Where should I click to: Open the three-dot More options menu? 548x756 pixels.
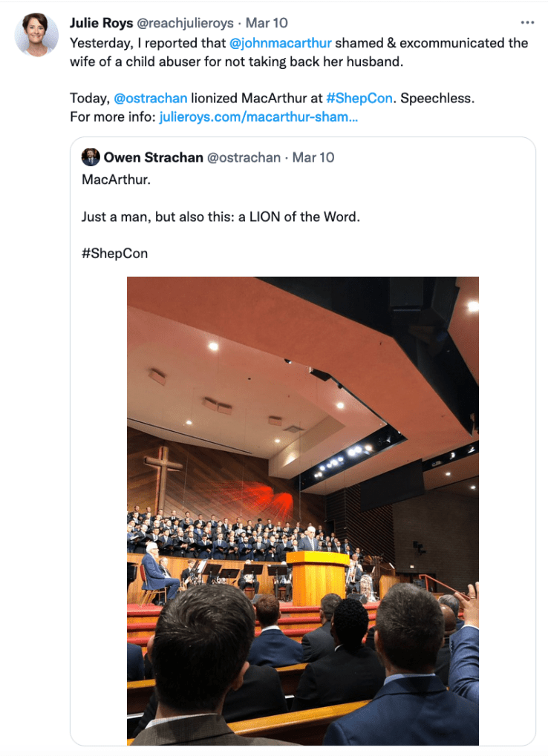[x=527, y=23]
